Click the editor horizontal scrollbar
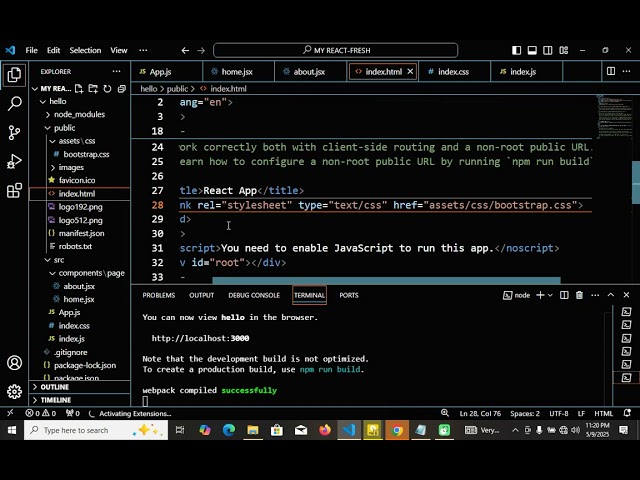640x480 pixels. click(386, 280)
